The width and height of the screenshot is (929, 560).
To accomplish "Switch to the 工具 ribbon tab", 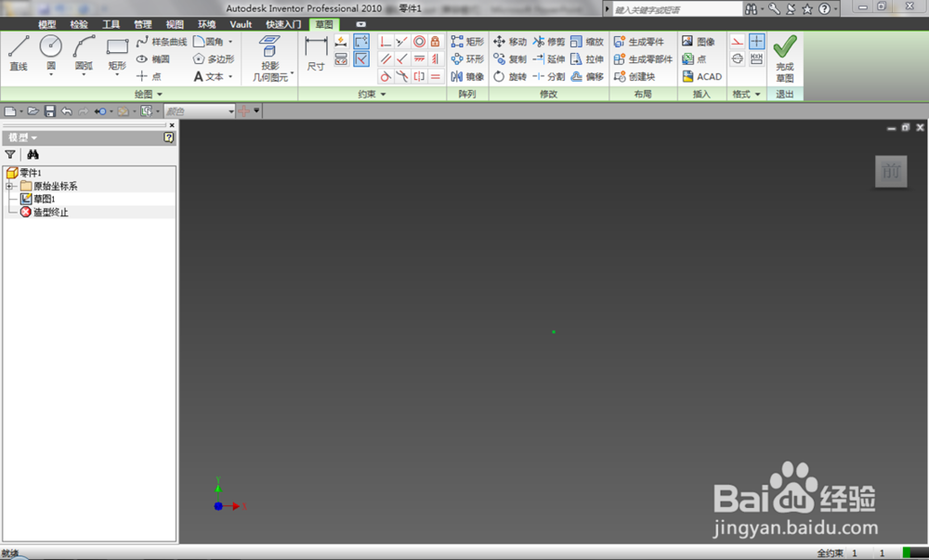I will coord(111,24).
